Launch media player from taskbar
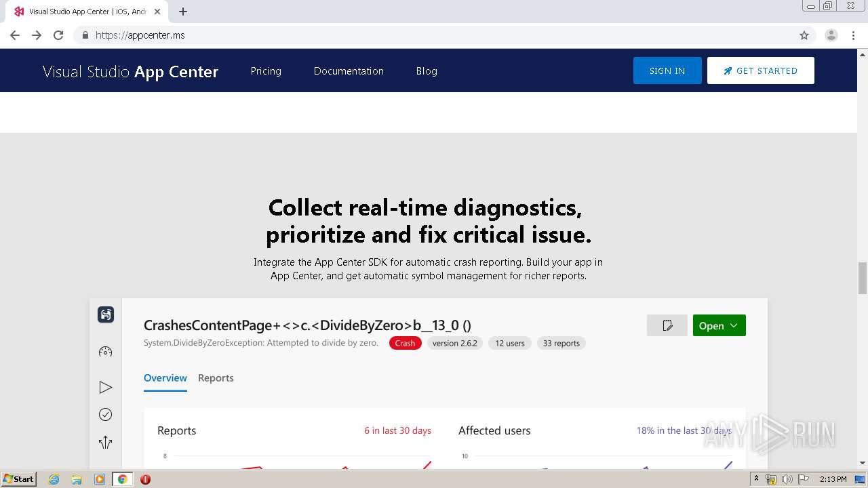The image size is (868, 488). pyautogui.click(x=100, y=479)
